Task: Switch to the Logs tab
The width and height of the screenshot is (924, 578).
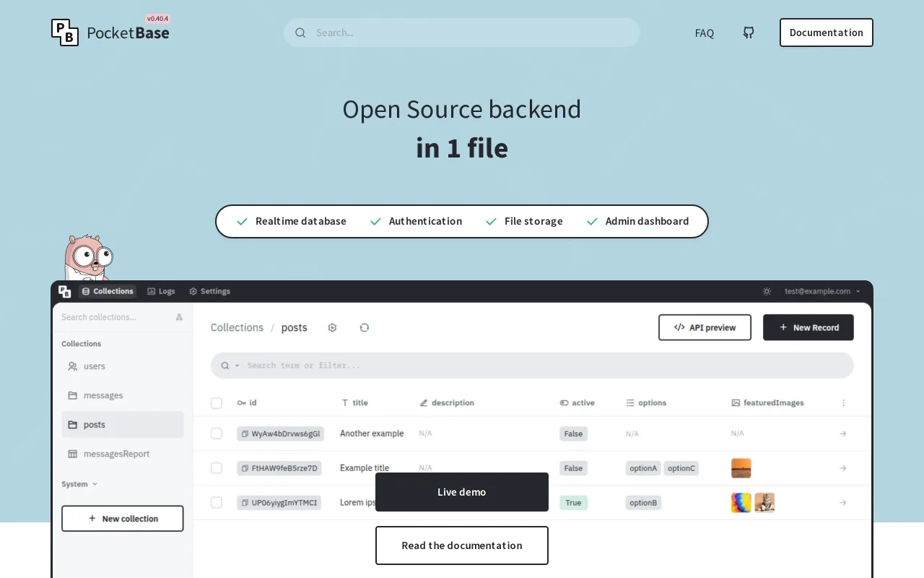Action: click(161, 291)
